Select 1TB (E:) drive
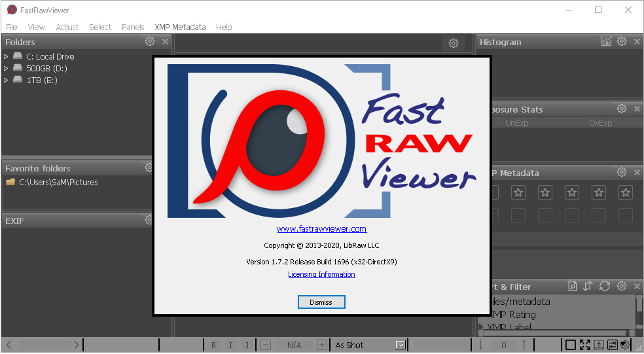 pyautogui.click(x=42, y=80)
